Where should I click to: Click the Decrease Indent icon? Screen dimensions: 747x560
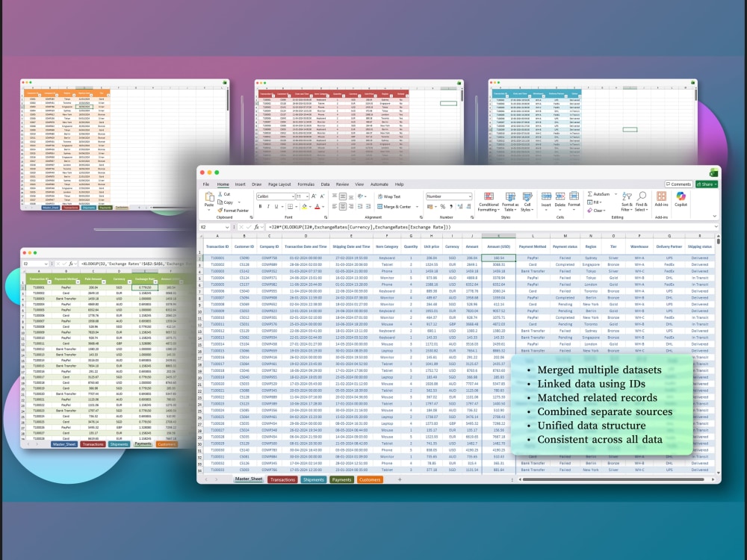pos(360,206)
